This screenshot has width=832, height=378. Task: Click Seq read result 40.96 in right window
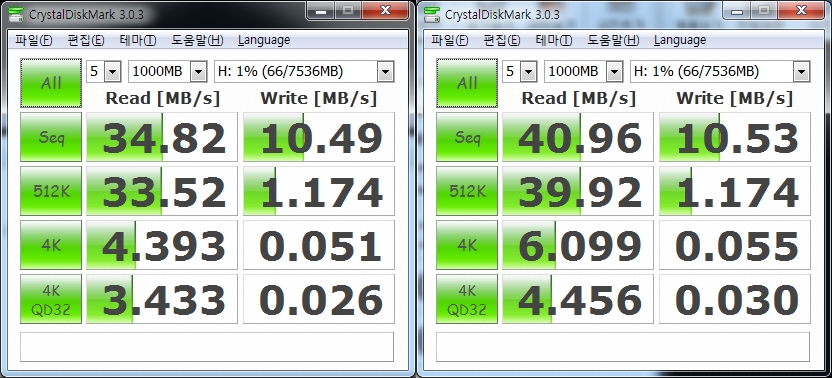[x=578, y=137]
